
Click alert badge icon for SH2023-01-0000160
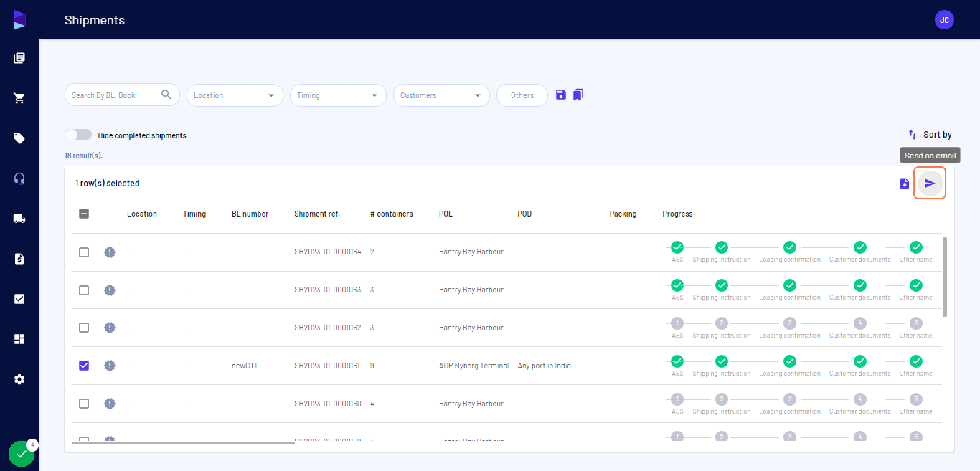pyautogui.click(x=109, y=404)
